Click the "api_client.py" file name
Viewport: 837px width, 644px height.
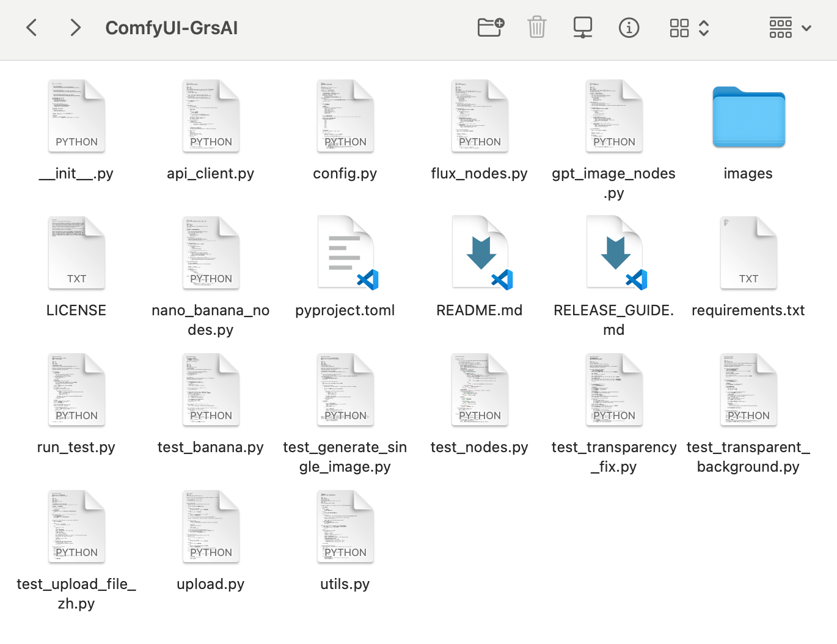211,174
